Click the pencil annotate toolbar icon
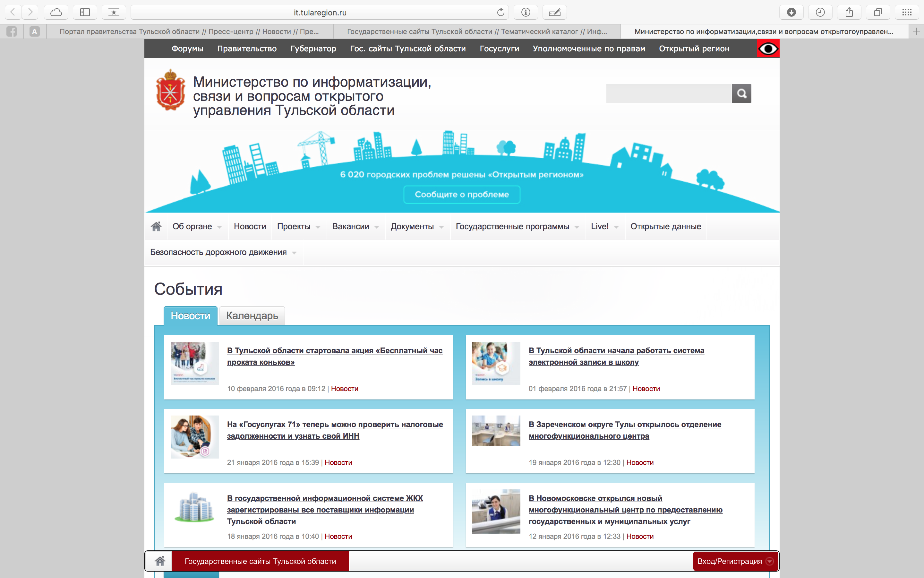 pyautogui.click(x=554, y=12)
